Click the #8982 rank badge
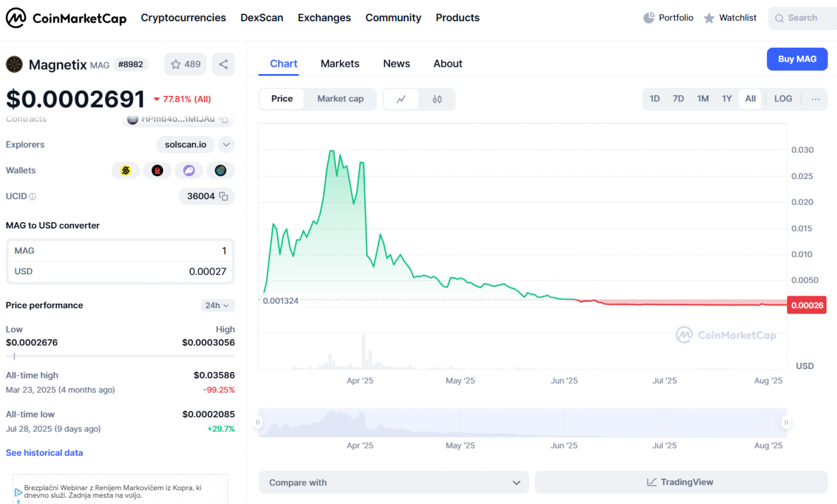The width and height of the screenshot is (837, 504). (x=131, y=64)
